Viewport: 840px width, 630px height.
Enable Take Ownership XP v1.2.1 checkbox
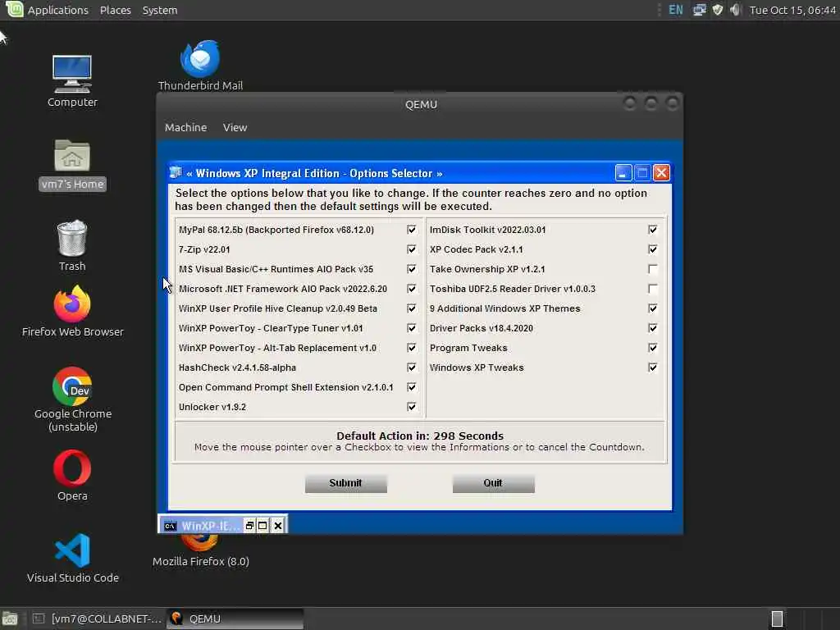click(x=652, y=269)
